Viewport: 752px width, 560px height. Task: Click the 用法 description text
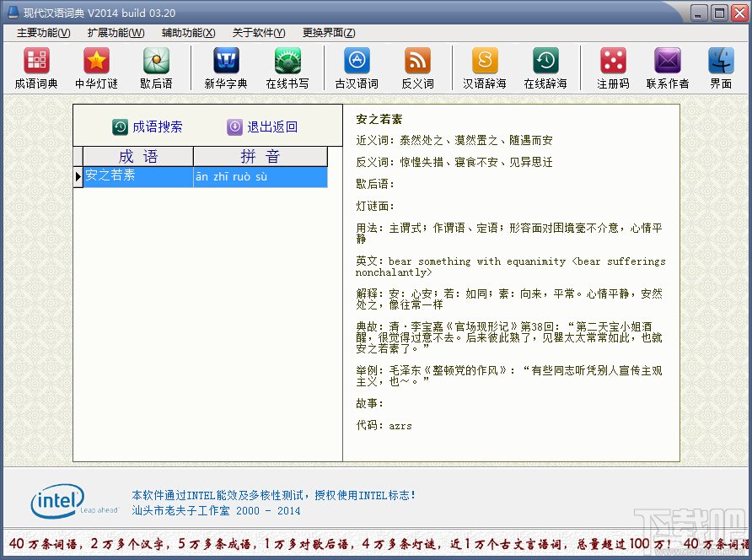coord(509,234)
